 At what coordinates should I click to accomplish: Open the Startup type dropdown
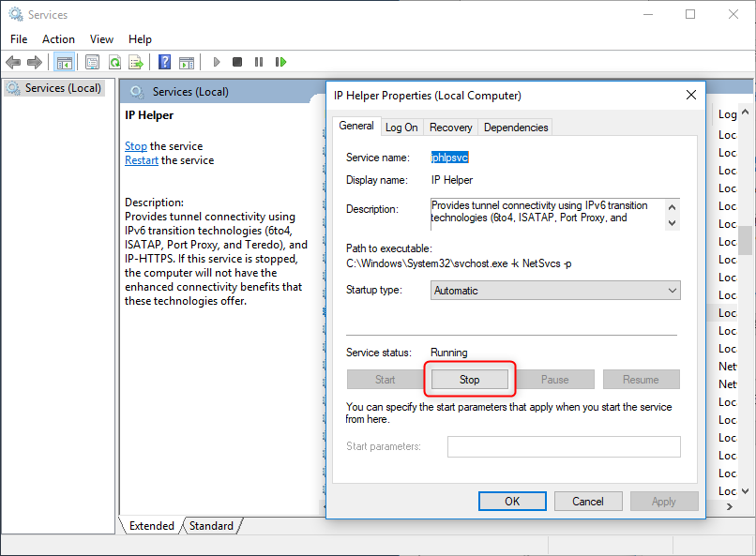coord(555,291)
